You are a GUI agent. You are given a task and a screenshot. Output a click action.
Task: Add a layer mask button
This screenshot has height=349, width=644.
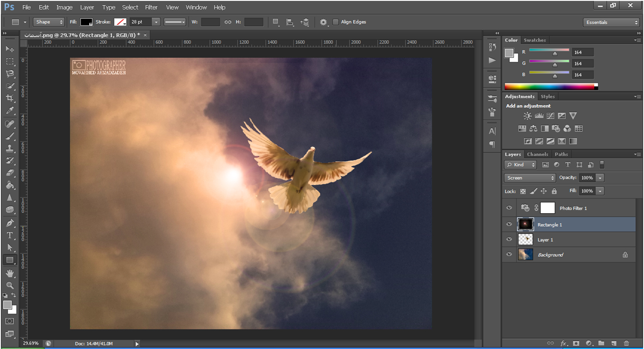(x=576, y=343)
